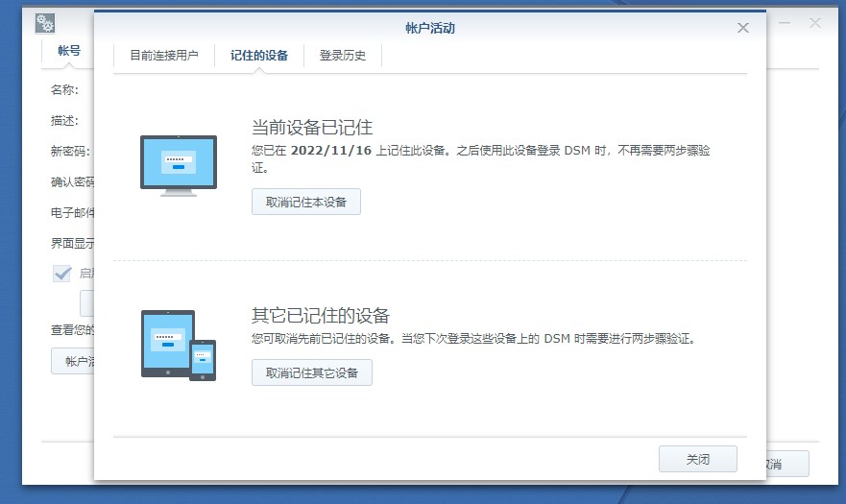846x504 pixels.
Task: Click the 帐户活动 dialog title
Action: click(x=430, y=28)
